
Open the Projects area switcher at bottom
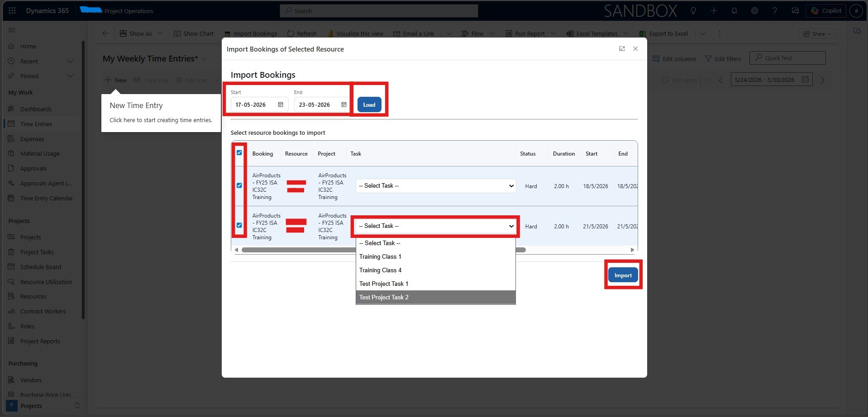[44, 406]
